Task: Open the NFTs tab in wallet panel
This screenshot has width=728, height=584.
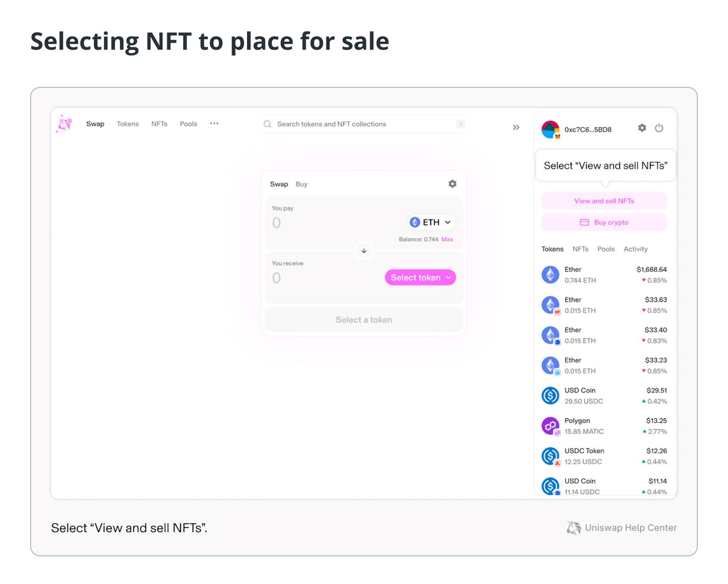Action: (580, 249)
